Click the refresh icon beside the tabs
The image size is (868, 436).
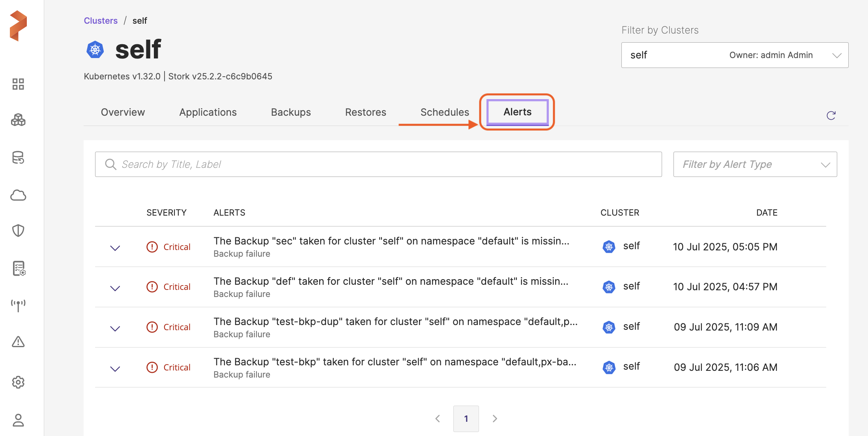831,115
